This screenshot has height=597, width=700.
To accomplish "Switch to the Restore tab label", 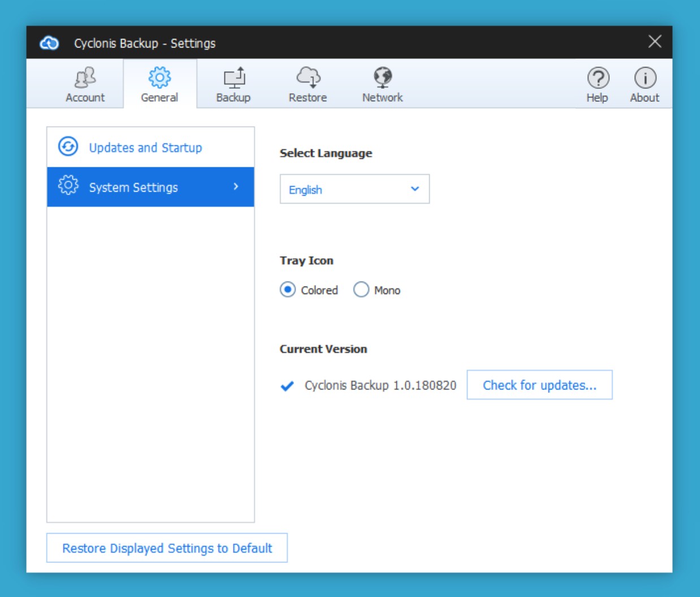I will pyautogui.click(x=308, y=98).
